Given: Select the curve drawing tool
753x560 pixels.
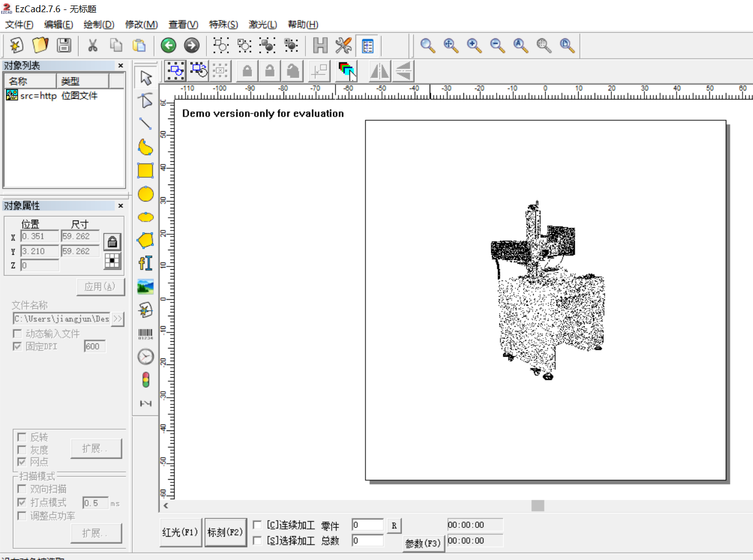Looking at the screenshot, I should click(x=146, y=147).
